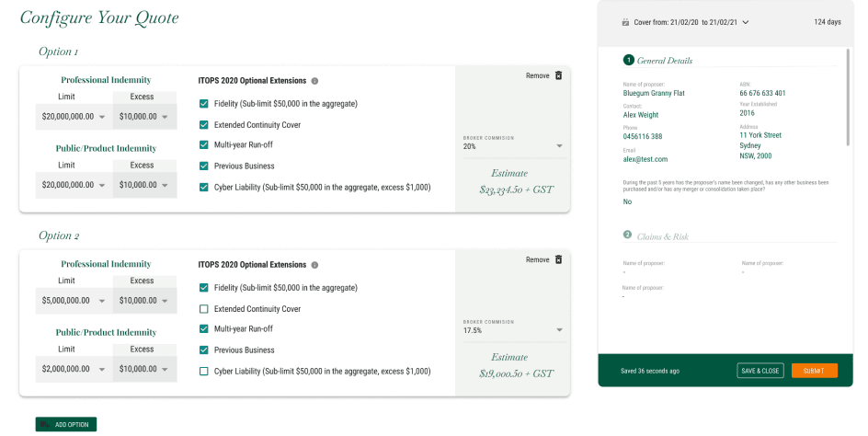Click the trash icon for Option 2

click(558, 259)
